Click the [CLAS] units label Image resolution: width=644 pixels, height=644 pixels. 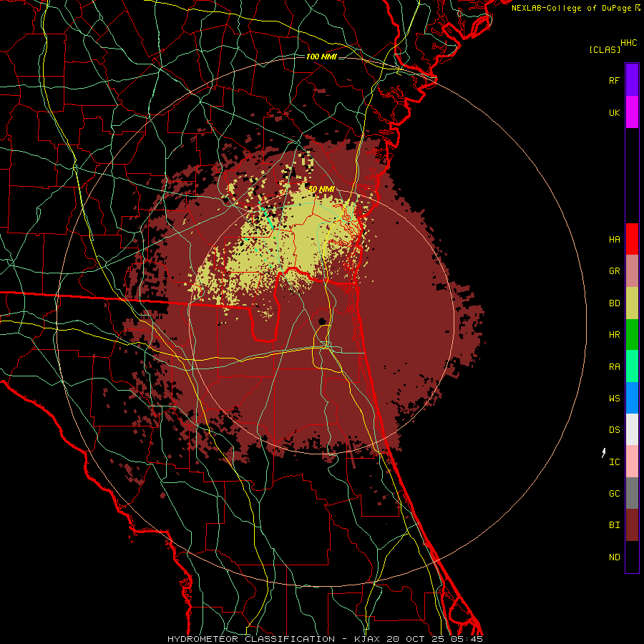(x=605, y=49)
